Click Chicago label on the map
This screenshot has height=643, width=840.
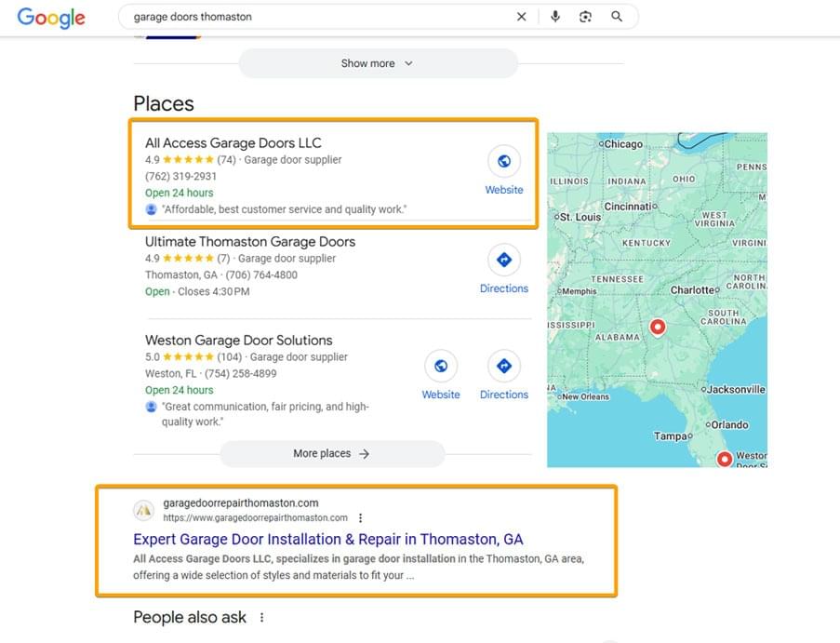(623, 144)
